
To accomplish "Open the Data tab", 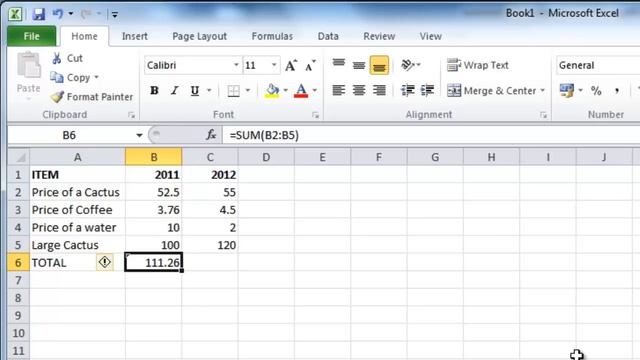I will [x=328, y=36].
